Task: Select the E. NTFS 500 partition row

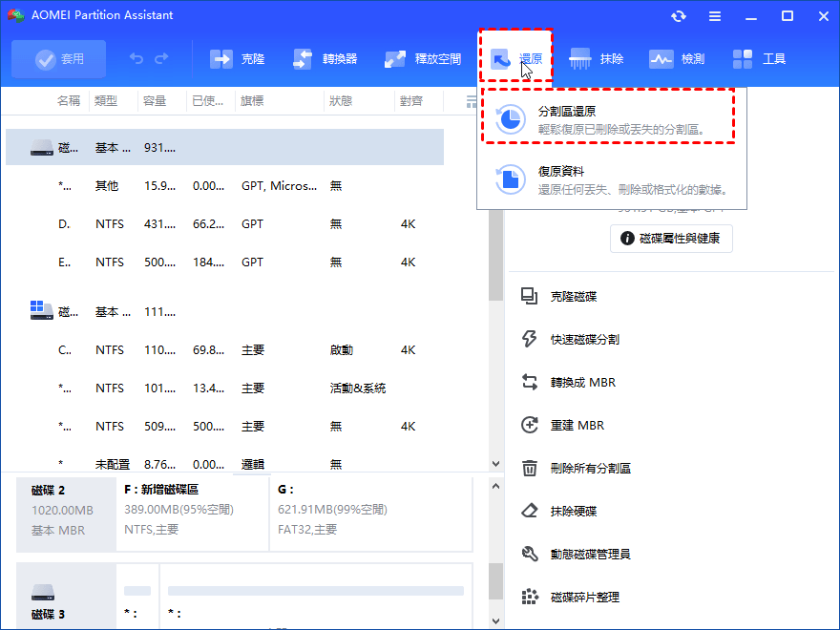Action: [224, 262]
